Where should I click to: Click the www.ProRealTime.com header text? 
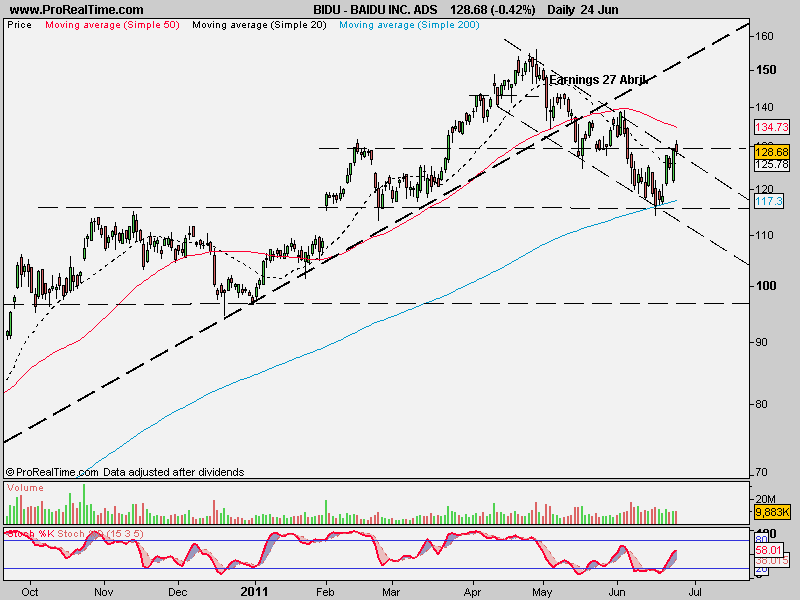(x=77, y=10)
